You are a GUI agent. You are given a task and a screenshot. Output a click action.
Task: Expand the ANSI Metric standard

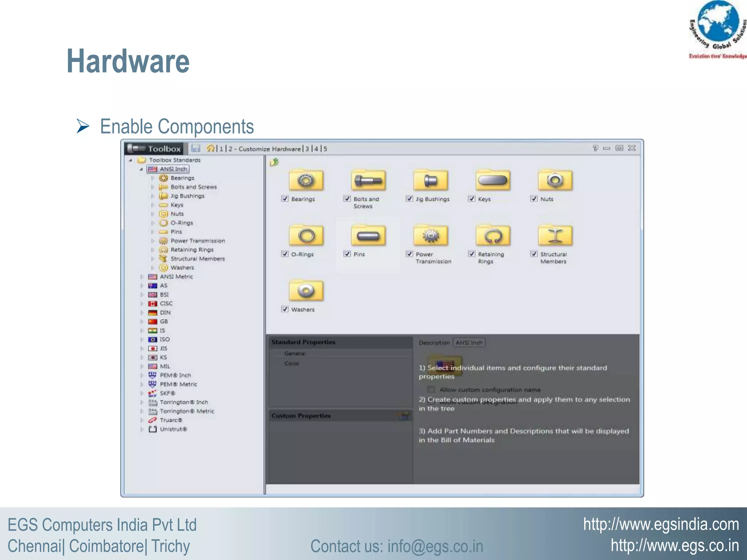tap(142, 277)
